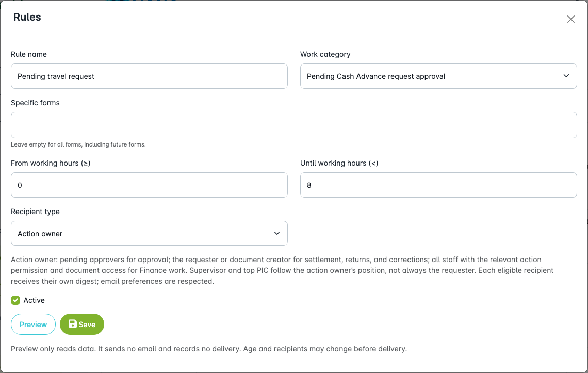Screen dimensions: 588x373
Task: Focus the From working hours field
Action: click(x=149, y=185)
